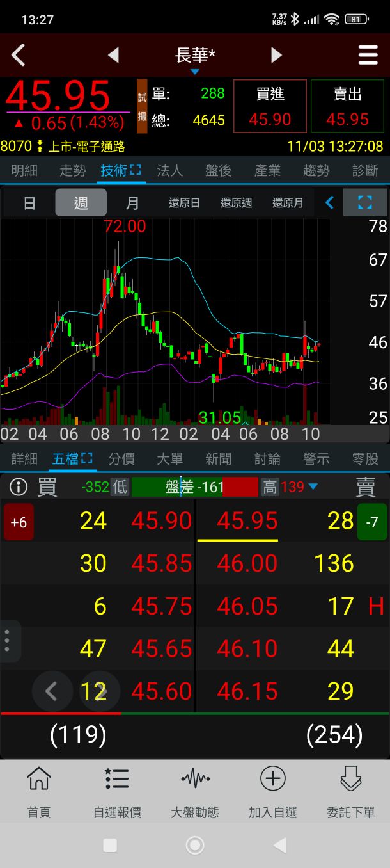This screenshot has height=868, width=390.
Task: Select the 五檔 tab
Action: tap(72, 459)
